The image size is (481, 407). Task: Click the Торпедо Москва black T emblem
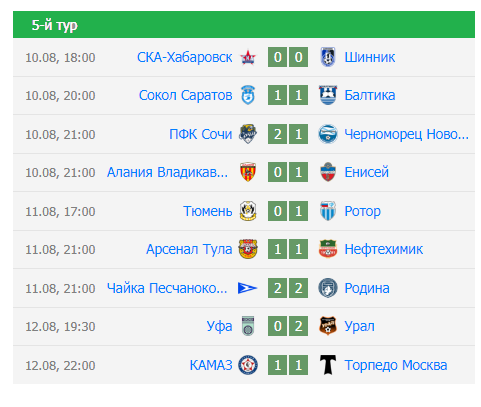[x=328, y=365]
